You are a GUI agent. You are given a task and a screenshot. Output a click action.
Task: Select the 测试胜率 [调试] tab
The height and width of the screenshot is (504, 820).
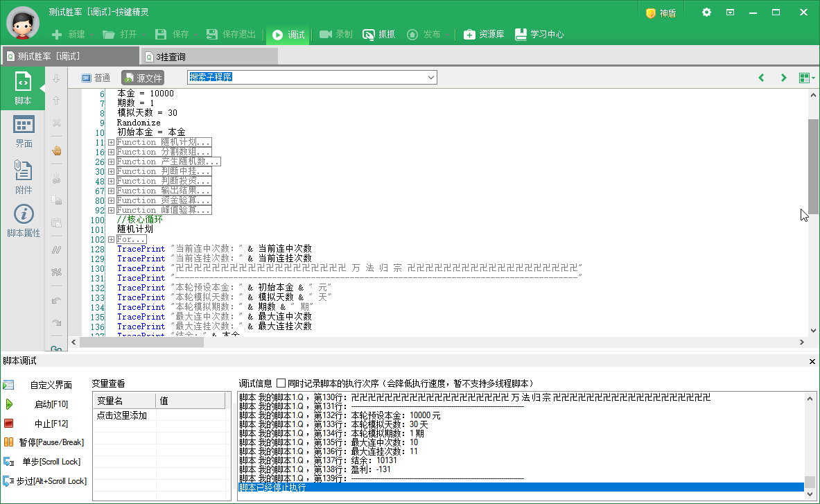point(49,57)
